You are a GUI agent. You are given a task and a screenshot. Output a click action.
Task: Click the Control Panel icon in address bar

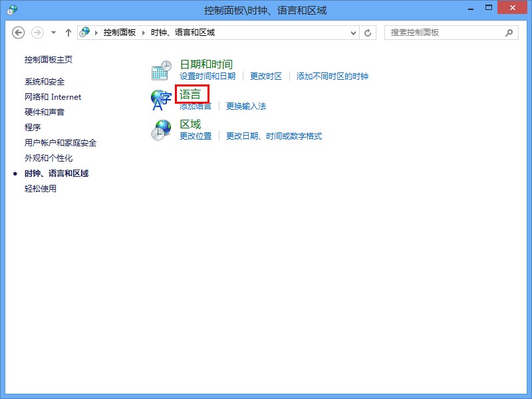84,33
